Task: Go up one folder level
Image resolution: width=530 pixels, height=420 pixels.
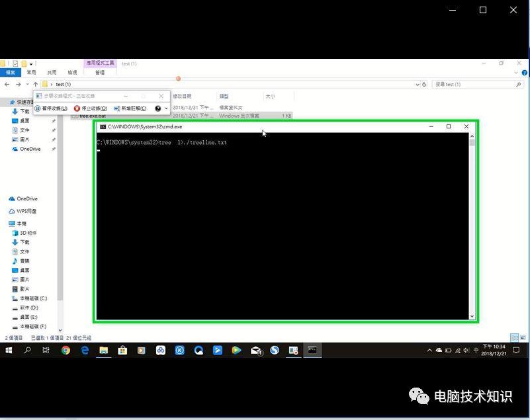Action: [x=36, y=84]
